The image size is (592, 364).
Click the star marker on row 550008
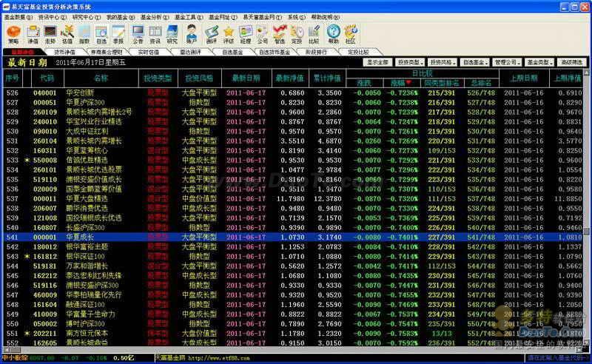pyautogui.click(x=27, y=160)
